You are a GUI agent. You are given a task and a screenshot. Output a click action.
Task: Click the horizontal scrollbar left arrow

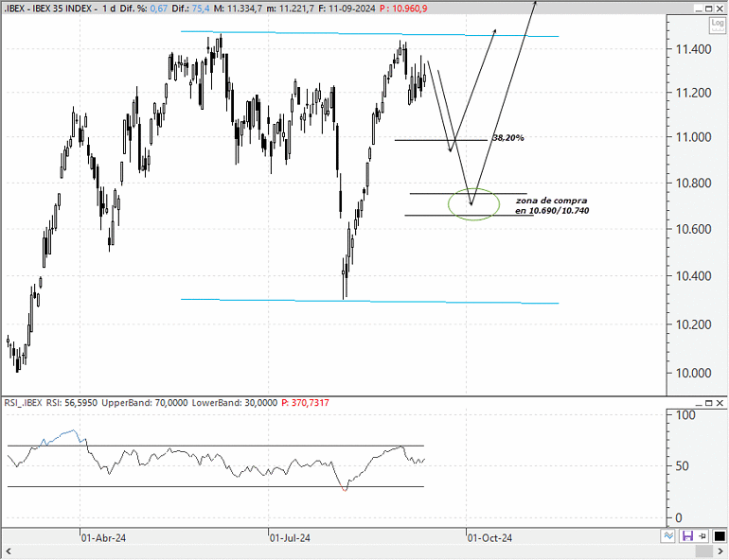click(x=8, y=551)
